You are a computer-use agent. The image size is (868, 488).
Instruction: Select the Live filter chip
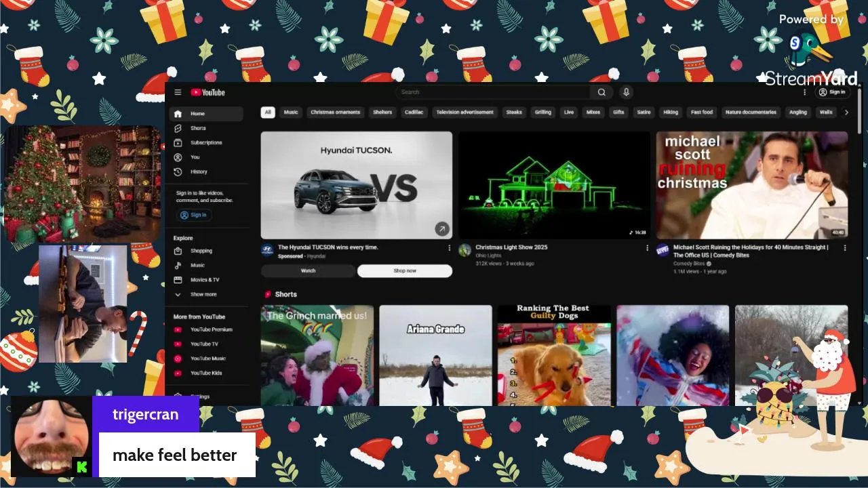point(569,113)
